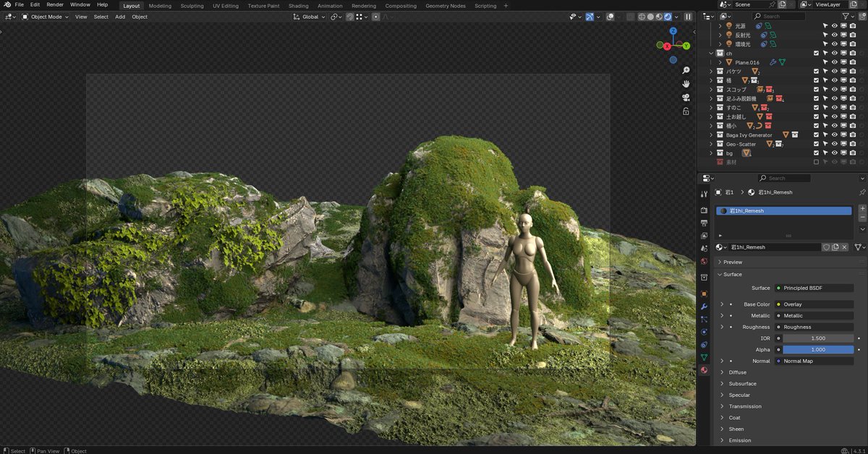Toggle show overlays button
The height and width of the screenshot is (454, 868).
[610, 17]
